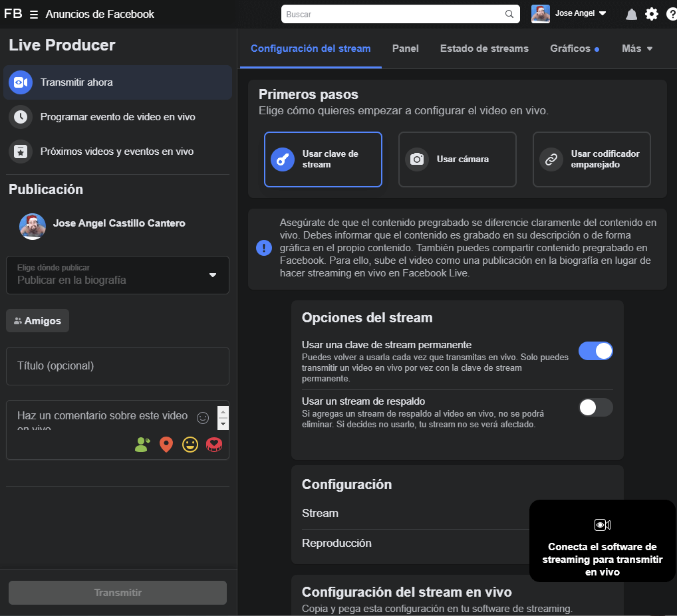Open the settings gear icon
Viewport: 677px width, 616px height.
coord(652,14)
